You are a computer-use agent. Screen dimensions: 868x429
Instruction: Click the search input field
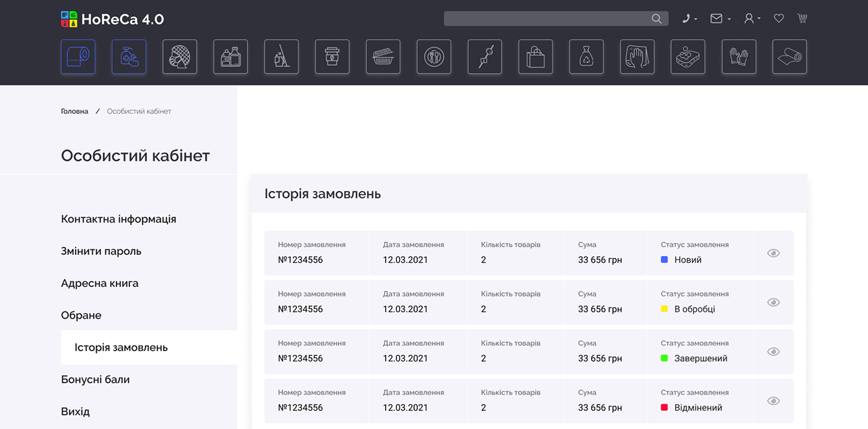546,19
